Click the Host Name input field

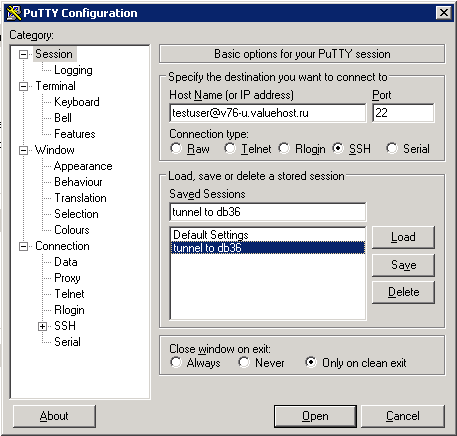tap(268, 113)
